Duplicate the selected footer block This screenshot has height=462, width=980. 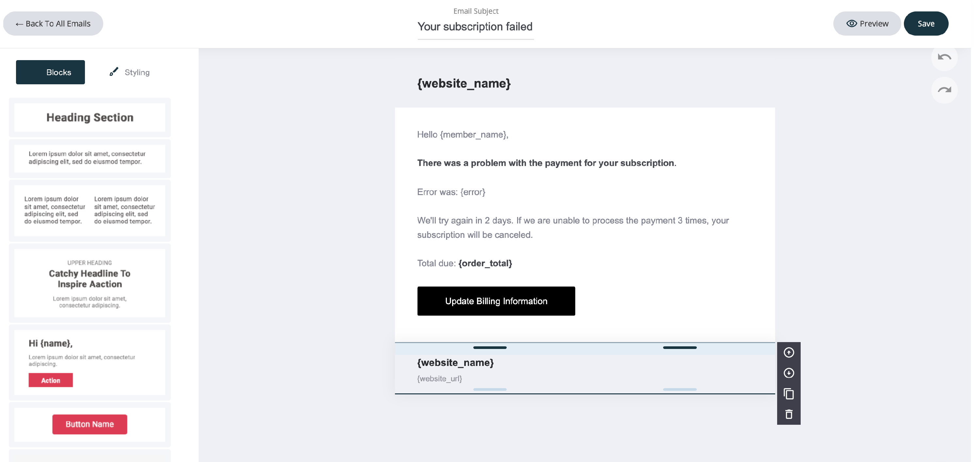coord(789,393)
